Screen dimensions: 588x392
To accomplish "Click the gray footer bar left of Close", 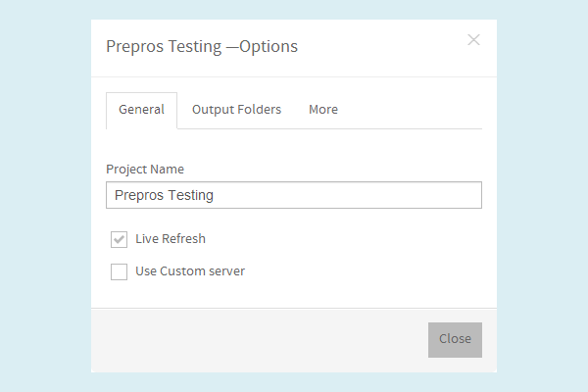I will pos(255,340).
